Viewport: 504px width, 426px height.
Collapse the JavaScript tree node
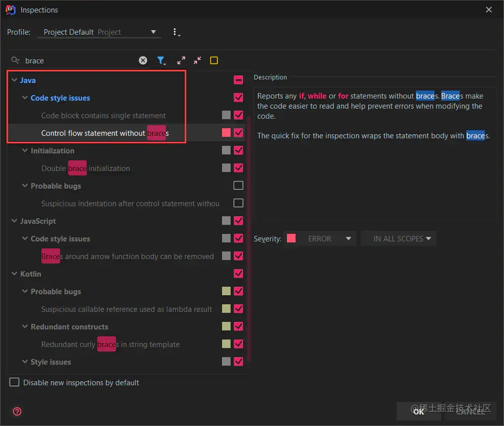[14, 221]
